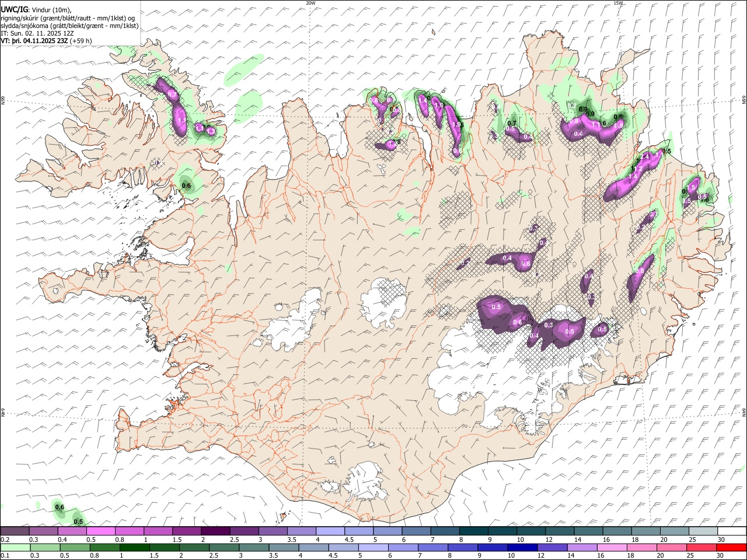
Task: Click the '0.2' value on the snow scale
Action: tap(5, 540)
